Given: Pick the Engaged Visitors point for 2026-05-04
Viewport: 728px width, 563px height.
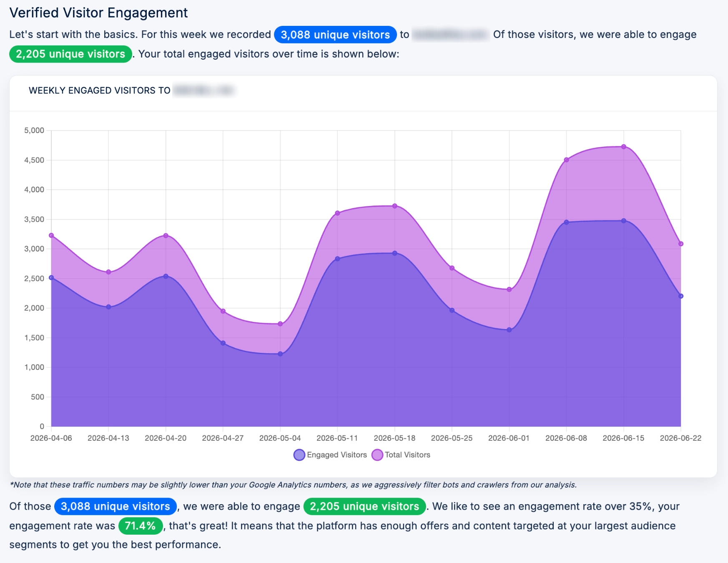Looking at the screenshot, I should pyautogui.click(x=280, y=354).
